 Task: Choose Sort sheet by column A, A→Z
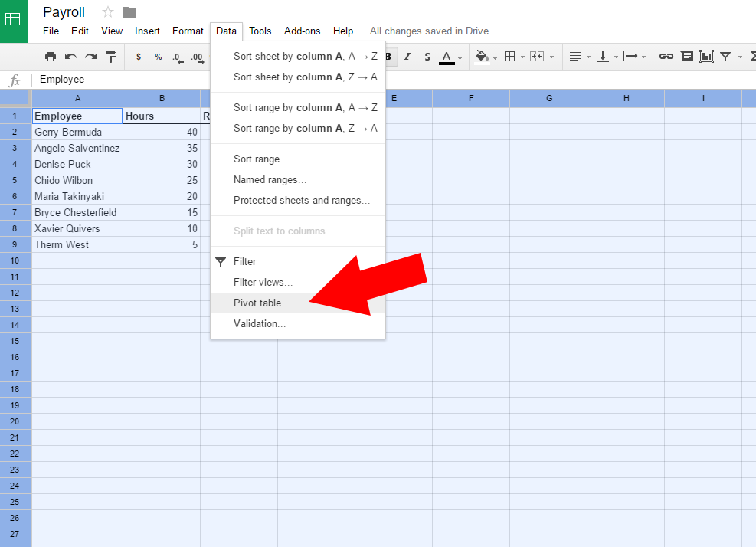[298, 57]
